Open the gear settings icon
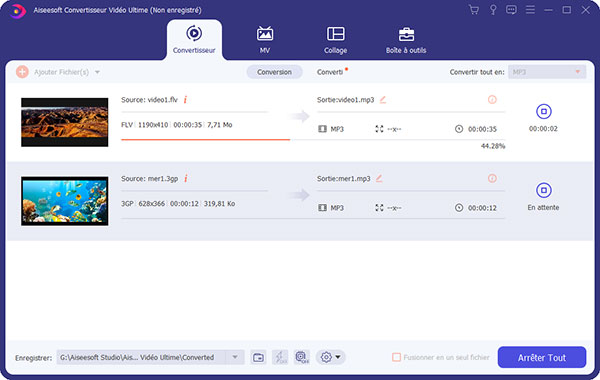 click(326, 357)
